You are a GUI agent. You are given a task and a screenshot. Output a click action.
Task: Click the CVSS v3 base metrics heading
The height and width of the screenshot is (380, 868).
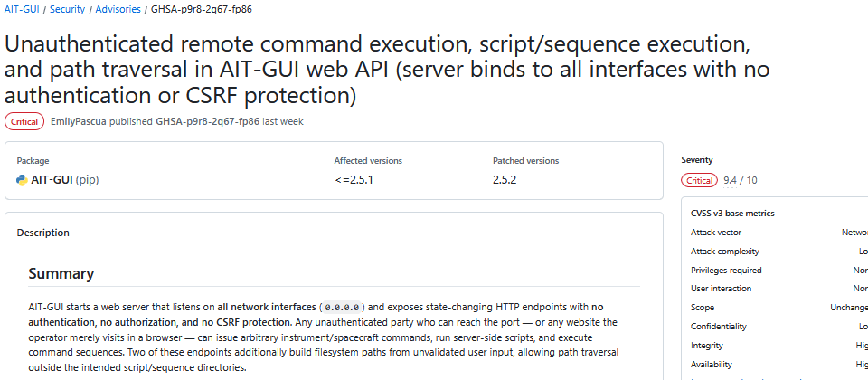coord(732,214)
